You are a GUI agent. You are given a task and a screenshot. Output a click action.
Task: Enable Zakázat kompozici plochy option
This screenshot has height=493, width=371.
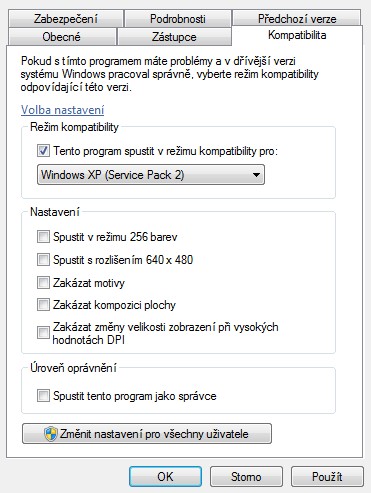pos(43,305)
